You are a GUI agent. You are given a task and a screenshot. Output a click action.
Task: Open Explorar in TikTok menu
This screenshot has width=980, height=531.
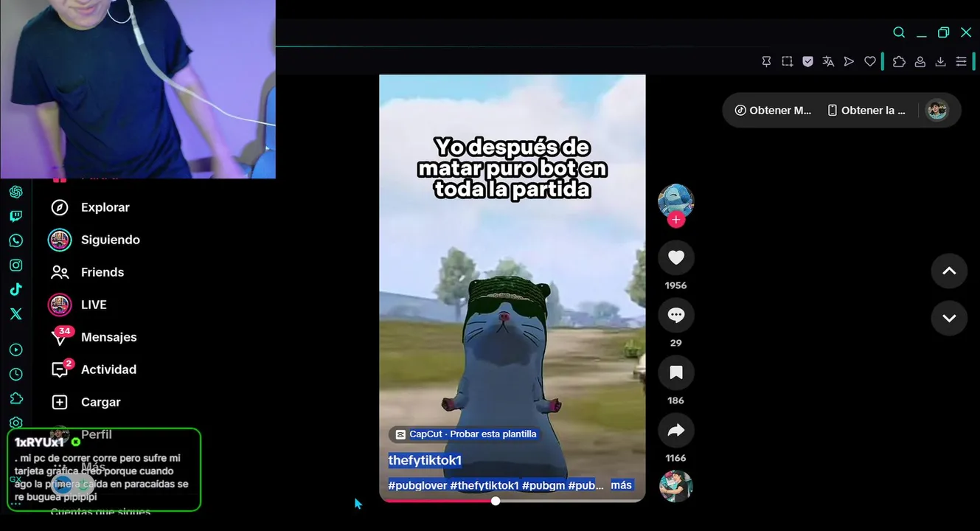(90, 207)
